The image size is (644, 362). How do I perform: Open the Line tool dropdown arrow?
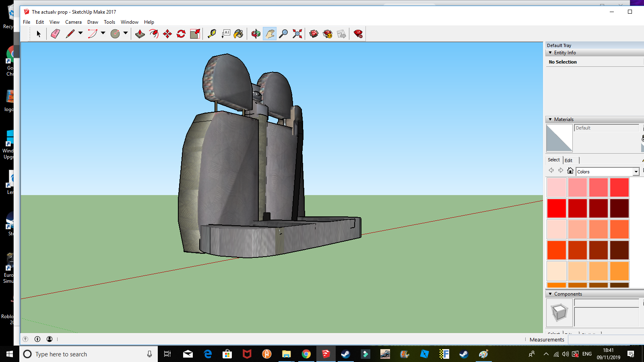(x=80, y=33)
